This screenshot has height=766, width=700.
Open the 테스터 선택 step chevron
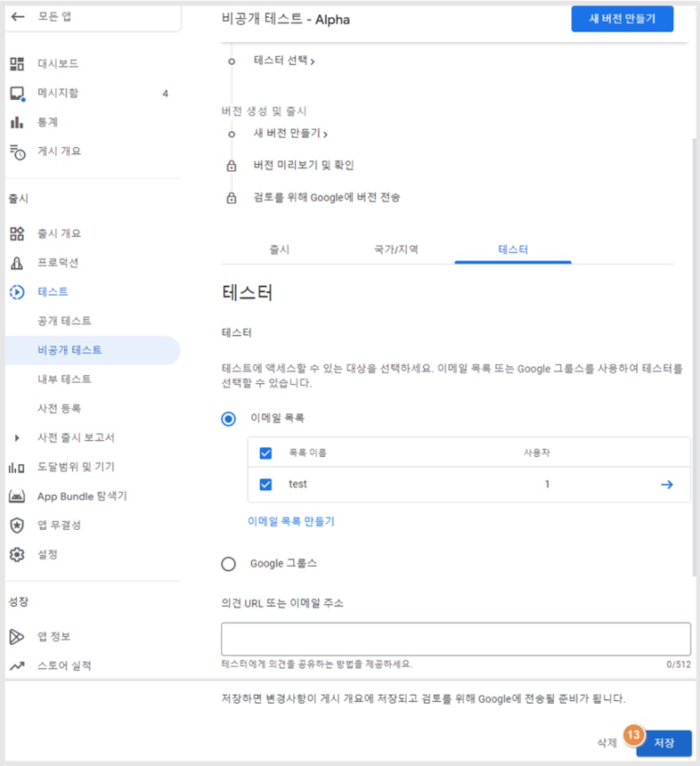point(312,61)
